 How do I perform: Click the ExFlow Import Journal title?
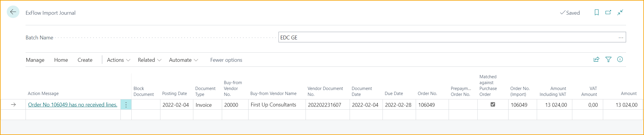pos(51,13)
